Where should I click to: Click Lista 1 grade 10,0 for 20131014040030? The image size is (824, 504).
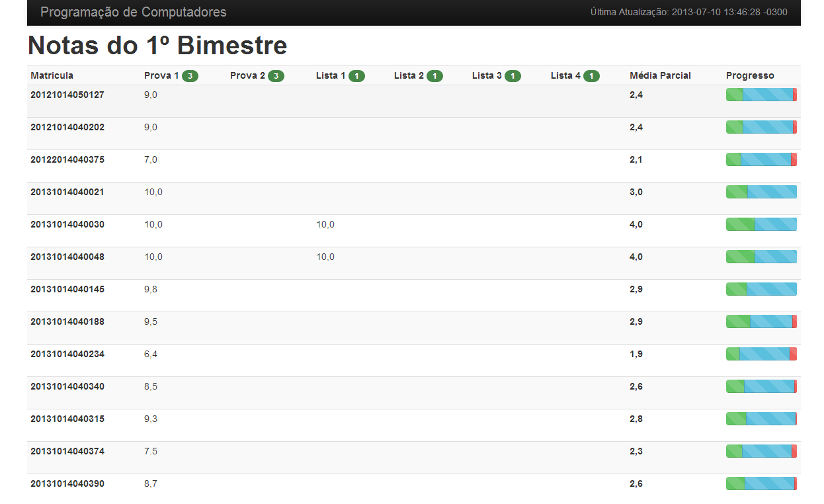325,224
